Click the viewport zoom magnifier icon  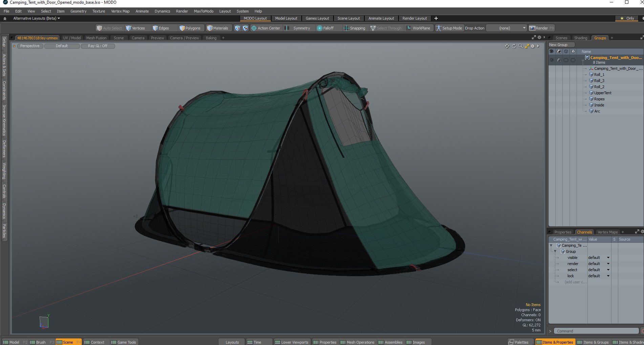[520, 46]
